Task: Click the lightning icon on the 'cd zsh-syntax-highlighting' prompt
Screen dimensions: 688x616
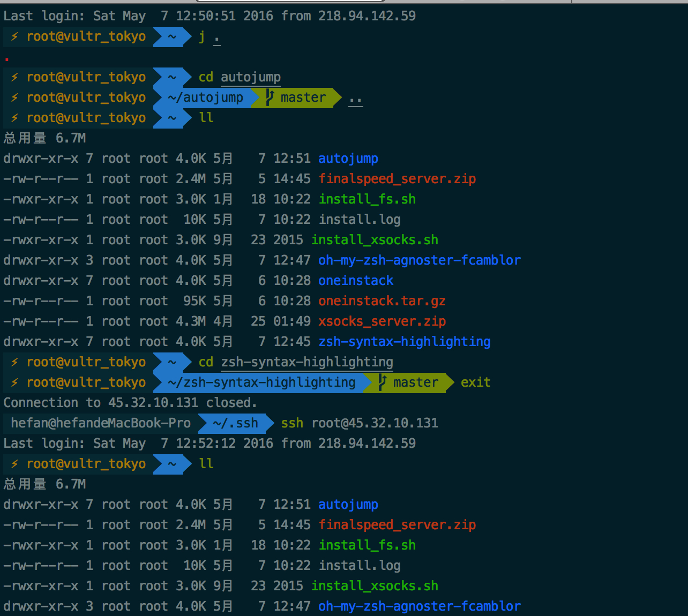Action: pos(14,362)
